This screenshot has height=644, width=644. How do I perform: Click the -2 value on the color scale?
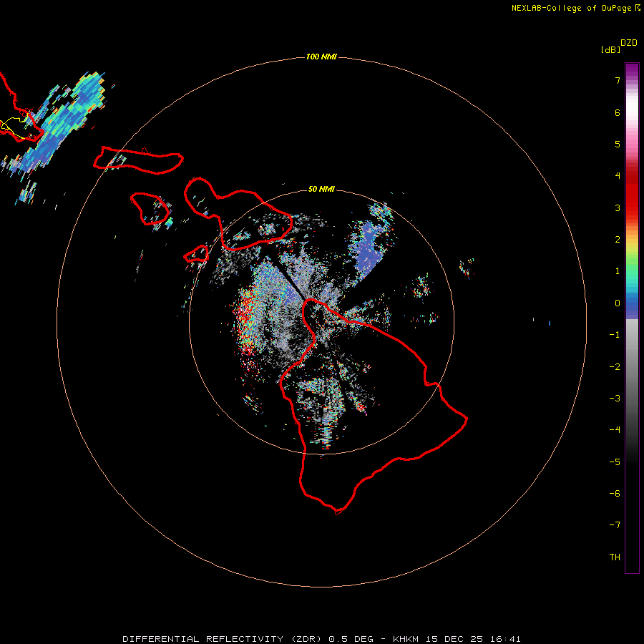[x=615, y=366]
